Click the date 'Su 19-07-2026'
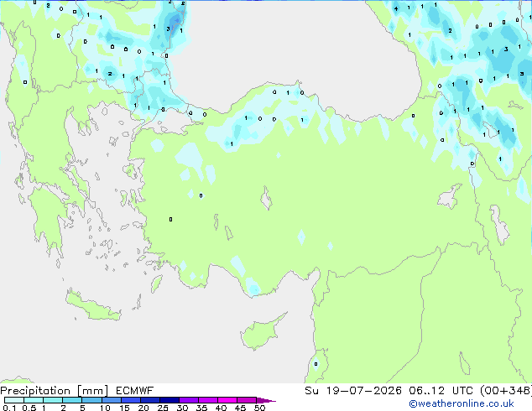 pyautogui.click(x=353, y=391)
